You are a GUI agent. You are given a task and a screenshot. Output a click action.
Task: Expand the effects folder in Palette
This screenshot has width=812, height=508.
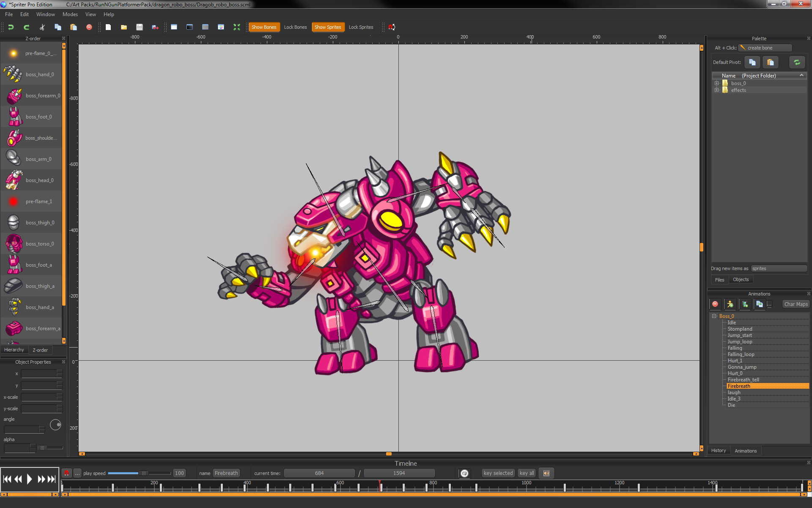pyautogui.click(x=716, y=90)
